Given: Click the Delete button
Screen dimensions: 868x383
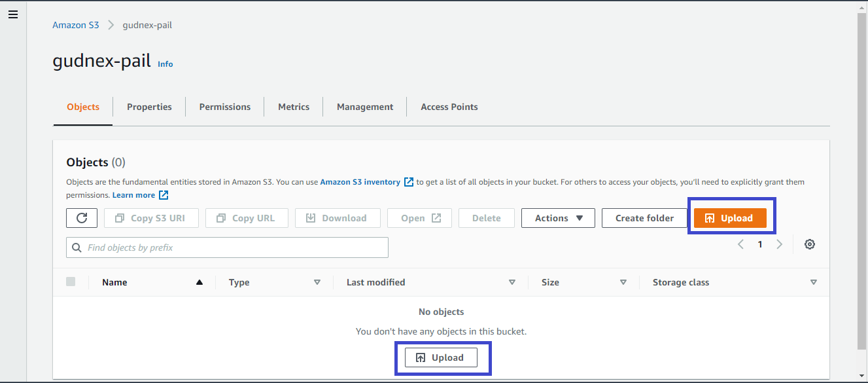Looking at the screenshot, I should pyautogui.click(x=487, y=218).
